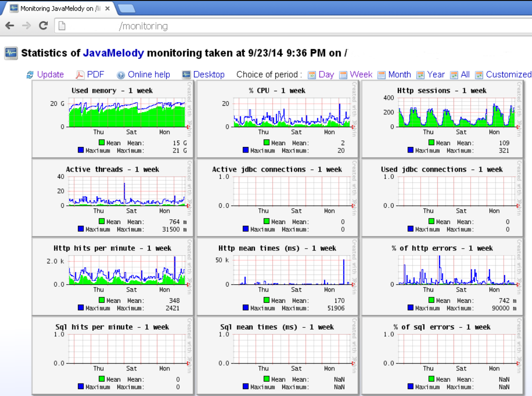The image size is (532, 396).
Task: Click maximum value 51906 in Http mean times
Action: click(336, 308)
